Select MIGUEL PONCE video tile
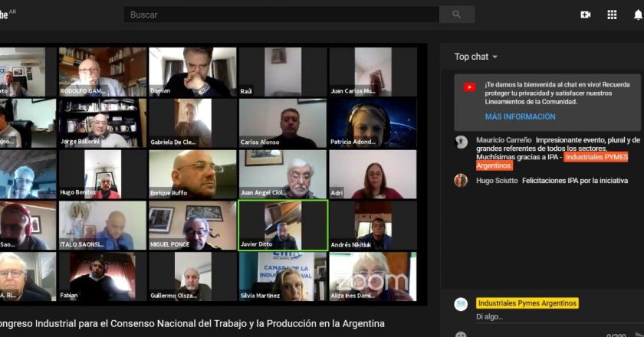This screenshot has width=644, height=337. [x=192, y=225]
